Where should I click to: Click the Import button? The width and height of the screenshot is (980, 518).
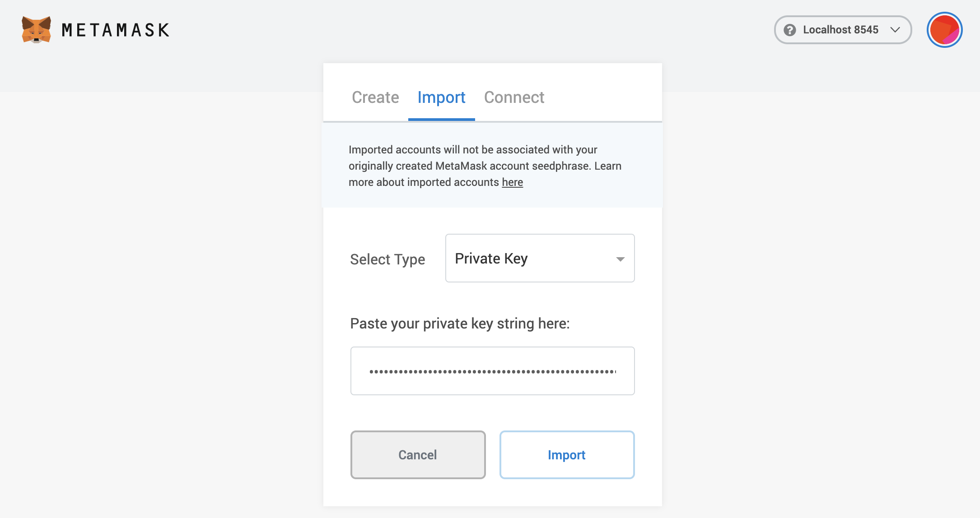pos(566,455)
